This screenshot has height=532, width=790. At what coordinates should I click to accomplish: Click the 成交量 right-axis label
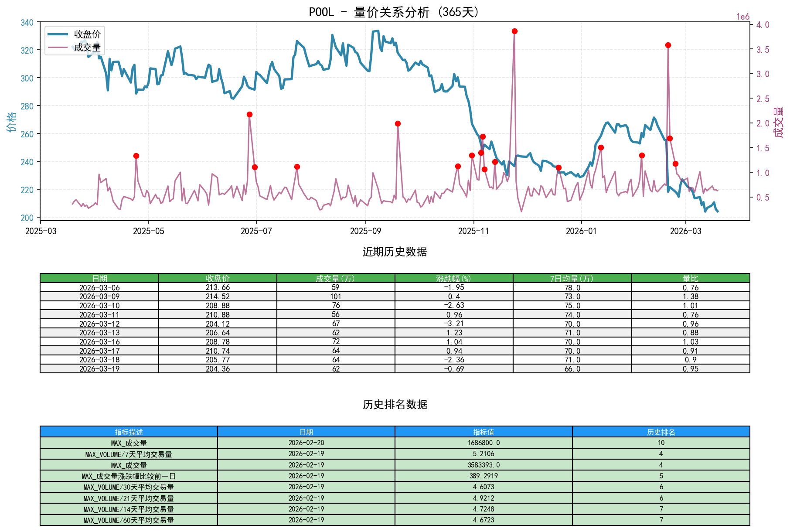click(779, 123)
